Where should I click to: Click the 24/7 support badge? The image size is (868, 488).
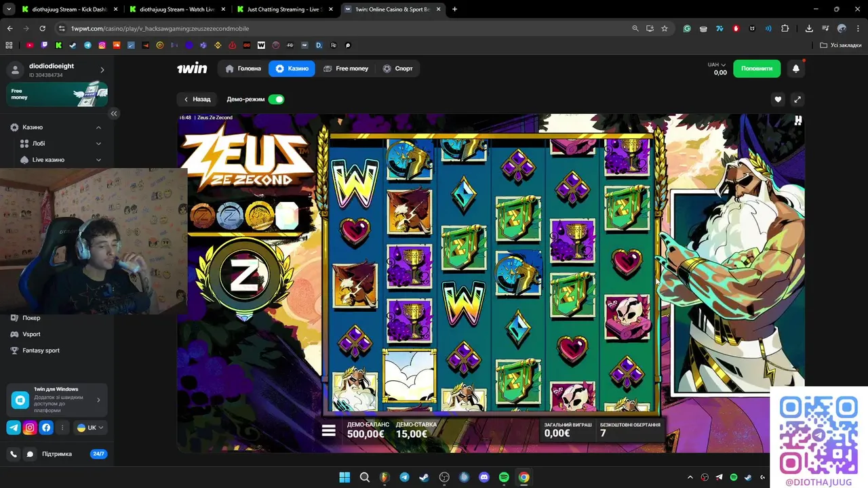(98, 454)
